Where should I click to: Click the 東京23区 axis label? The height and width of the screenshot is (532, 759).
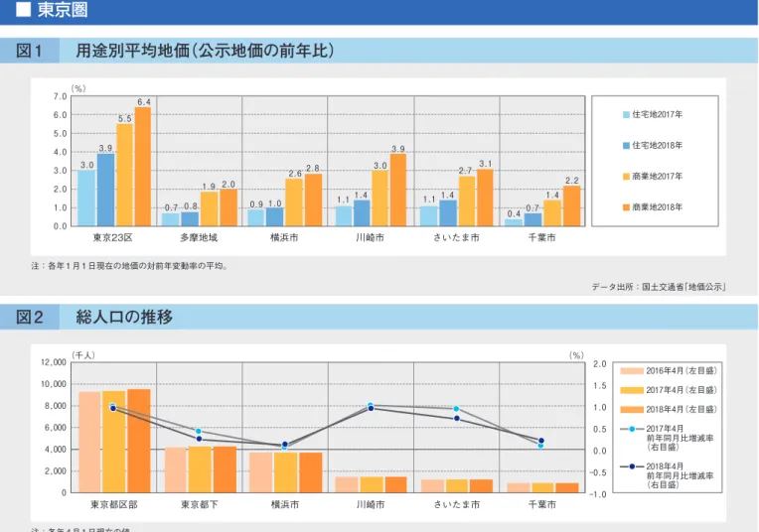point(113,237)
